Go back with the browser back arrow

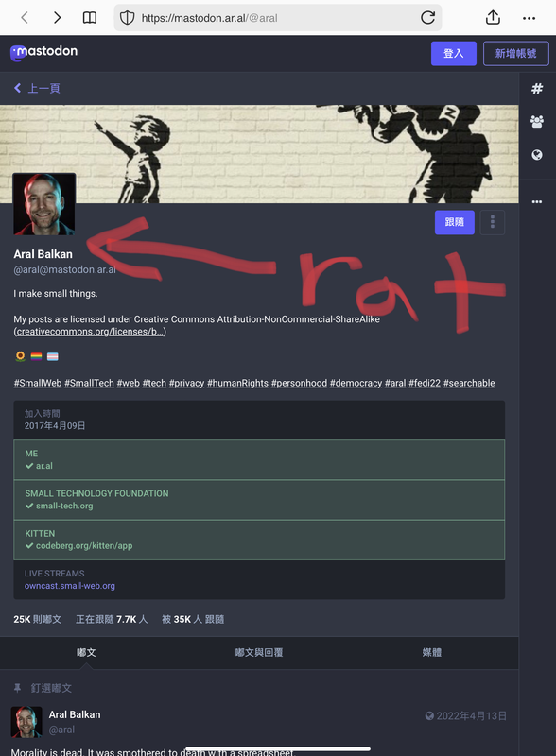click(25, 18)
